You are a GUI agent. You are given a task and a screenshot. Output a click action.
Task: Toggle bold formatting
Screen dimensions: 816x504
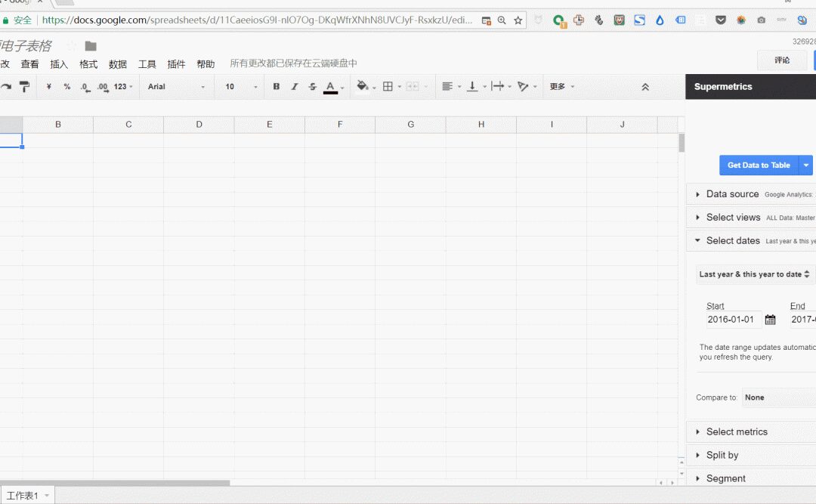coord(277,86)
